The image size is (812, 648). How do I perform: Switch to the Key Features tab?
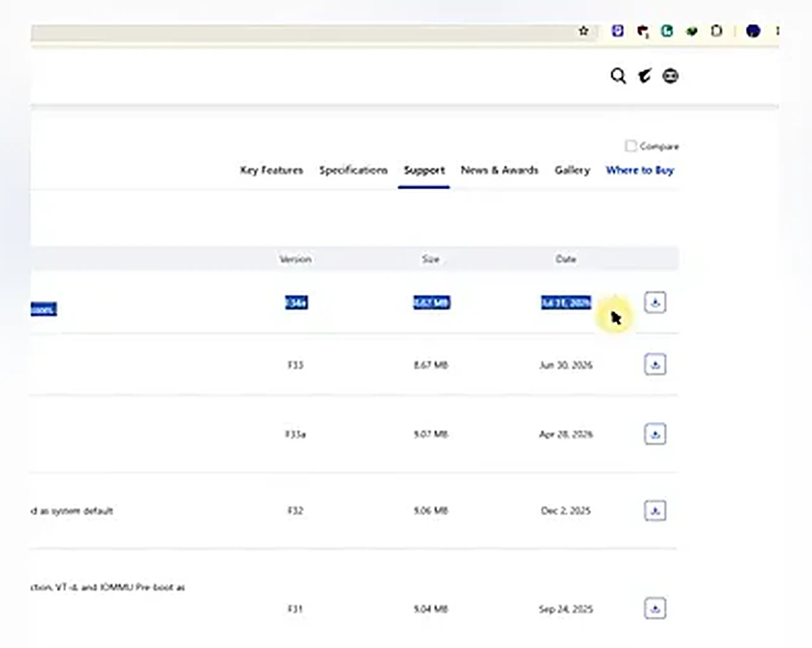point(272,170)
